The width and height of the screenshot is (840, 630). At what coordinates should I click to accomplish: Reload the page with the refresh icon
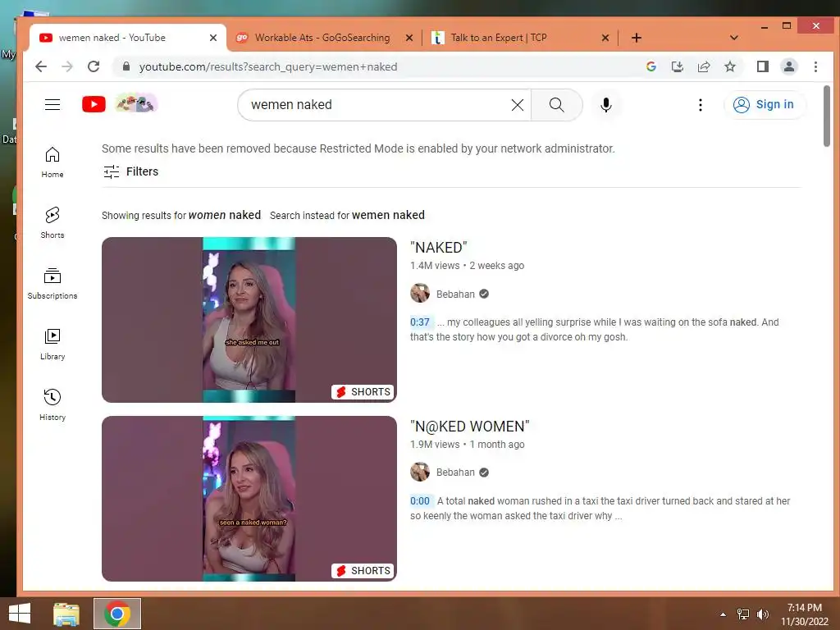coord(94,66)
